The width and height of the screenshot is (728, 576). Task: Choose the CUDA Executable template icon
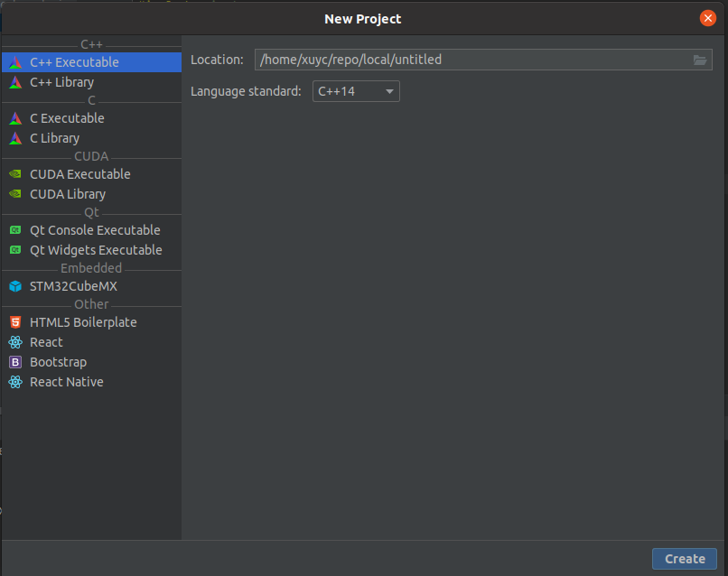15,173
